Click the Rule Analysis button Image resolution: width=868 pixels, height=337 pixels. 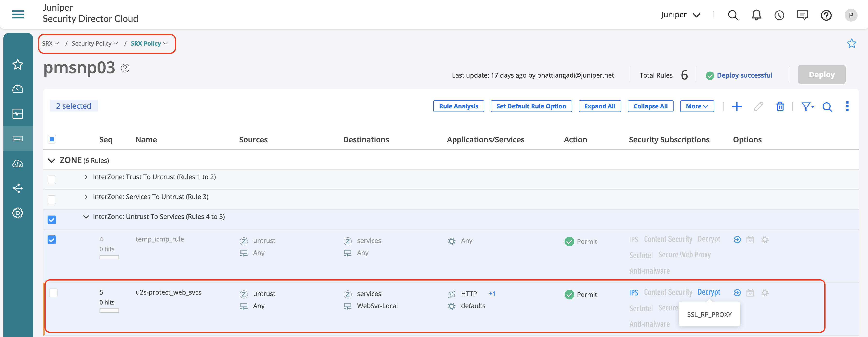click(x=458, y=106)
